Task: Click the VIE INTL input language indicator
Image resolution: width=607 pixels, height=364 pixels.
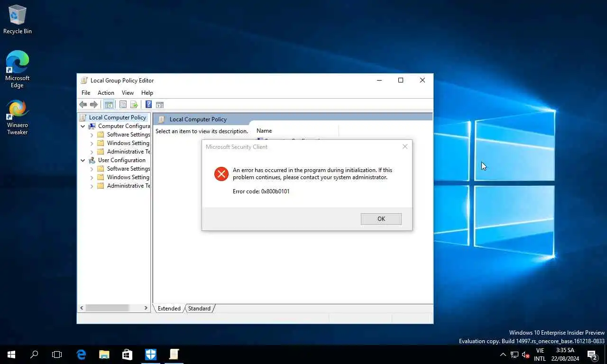Action: click(x=540, y=355)
